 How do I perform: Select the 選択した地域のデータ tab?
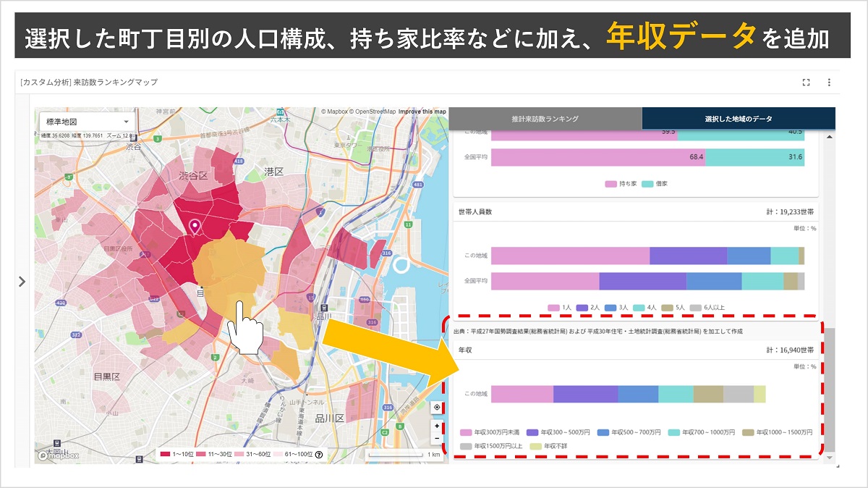click(739, 118)
